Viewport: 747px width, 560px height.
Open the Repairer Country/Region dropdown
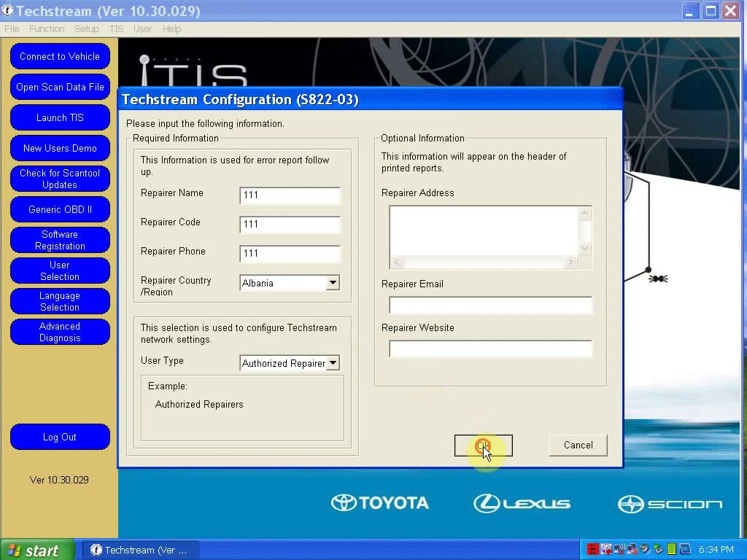(333, 283)
